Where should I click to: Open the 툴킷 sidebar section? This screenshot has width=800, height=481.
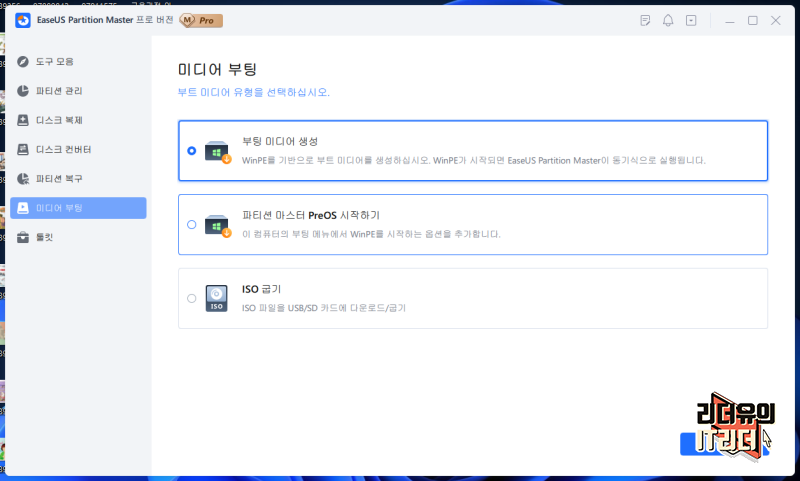coord(78,238)
